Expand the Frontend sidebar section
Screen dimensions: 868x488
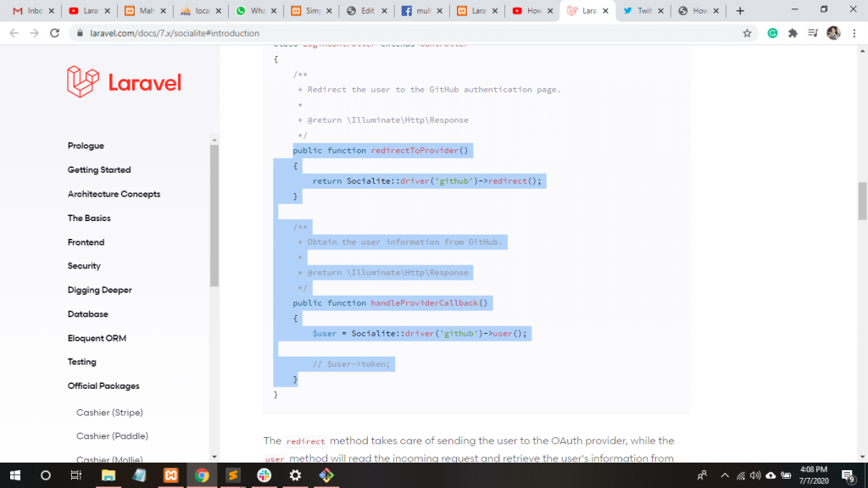[x=86, y=242]
